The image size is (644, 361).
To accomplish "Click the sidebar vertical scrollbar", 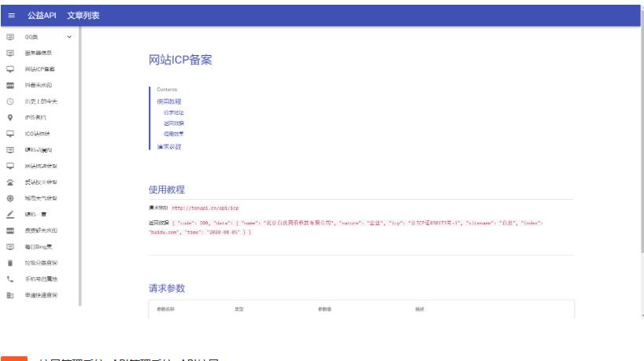I will click(x=80, y=166).
